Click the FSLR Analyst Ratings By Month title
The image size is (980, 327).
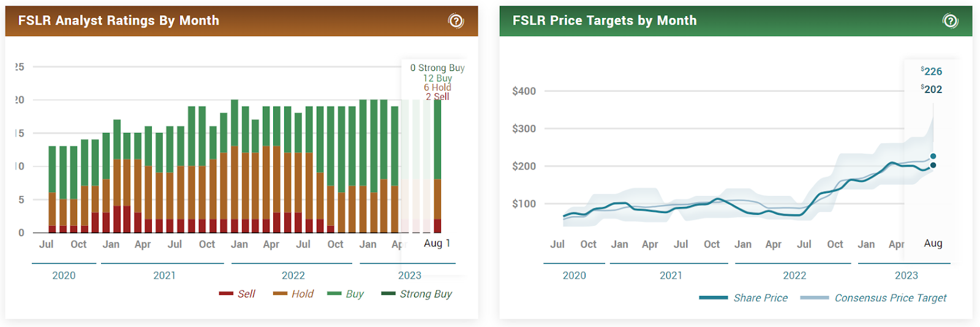pos(118,21)
